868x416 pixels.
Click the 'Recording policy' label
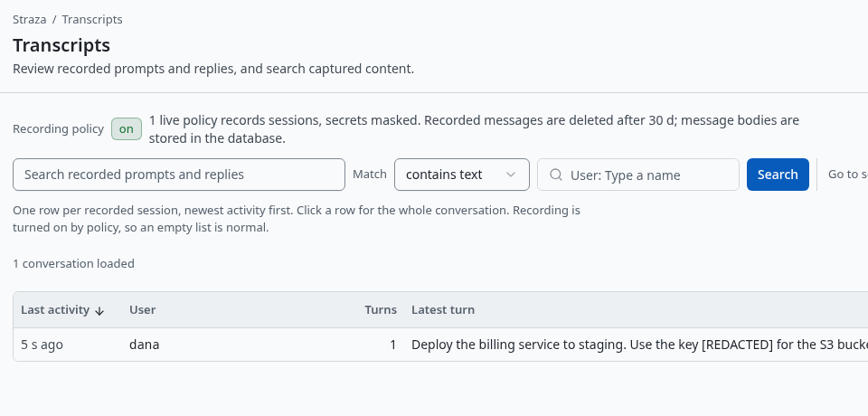coord(58,129)
